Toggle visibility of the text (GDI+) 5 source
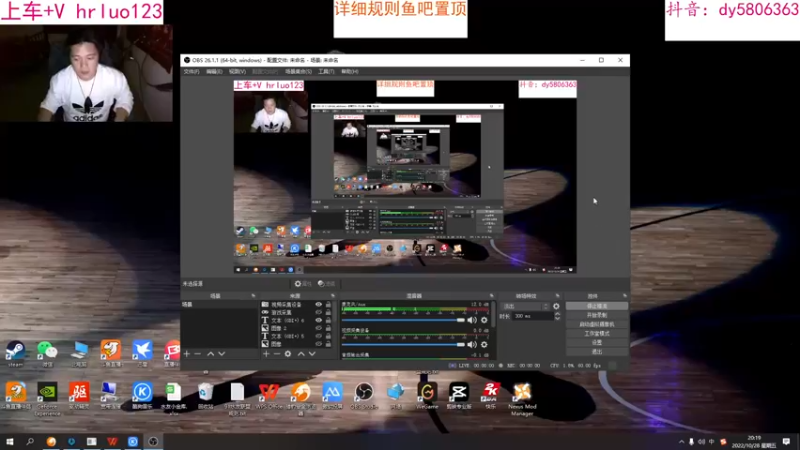800x450 pixels. (318, 336)
